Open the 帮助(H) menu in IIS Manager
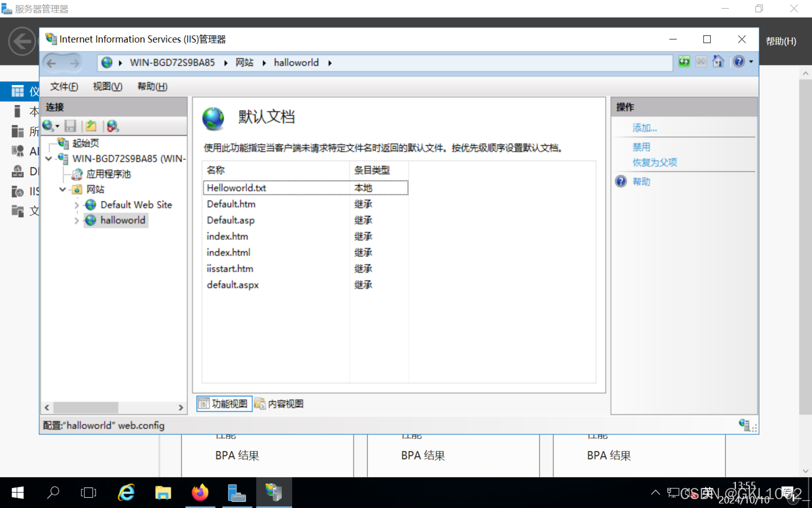 (x=152, y=87)
